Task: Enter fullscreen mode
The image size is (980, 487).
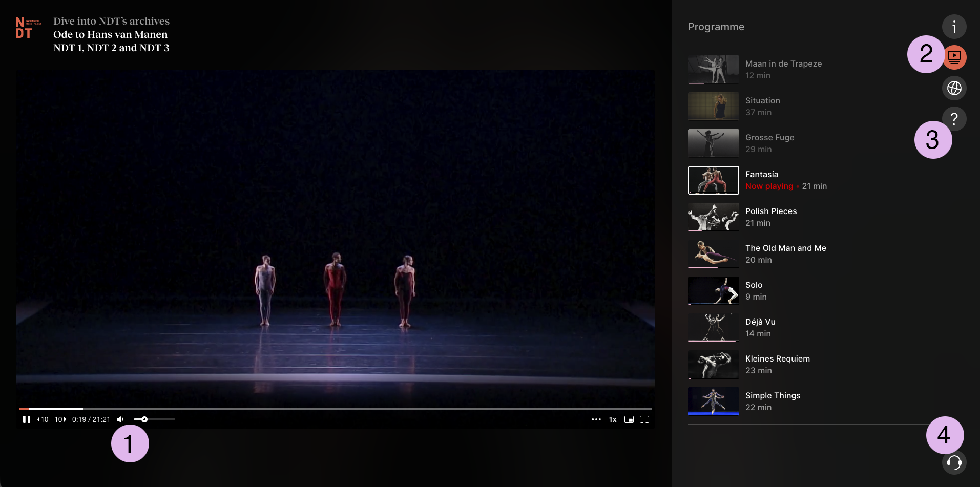Action: 644,419
